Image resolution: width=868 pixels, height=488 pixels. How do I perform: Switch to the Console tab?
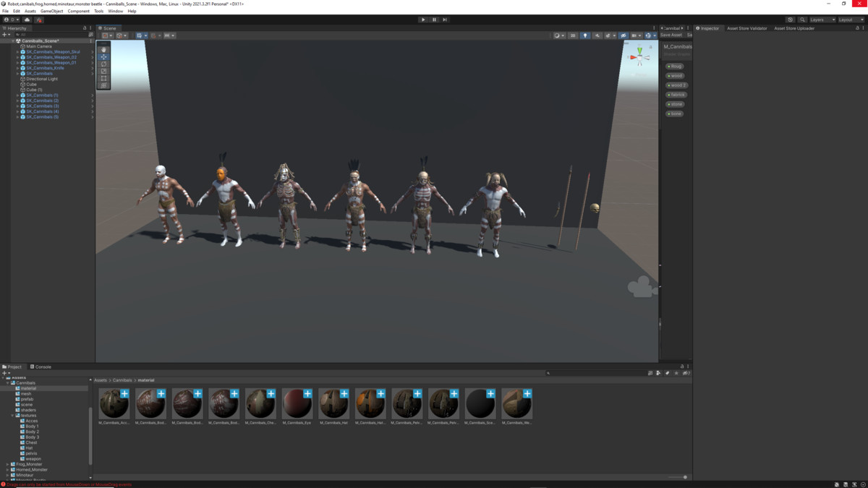41,367
